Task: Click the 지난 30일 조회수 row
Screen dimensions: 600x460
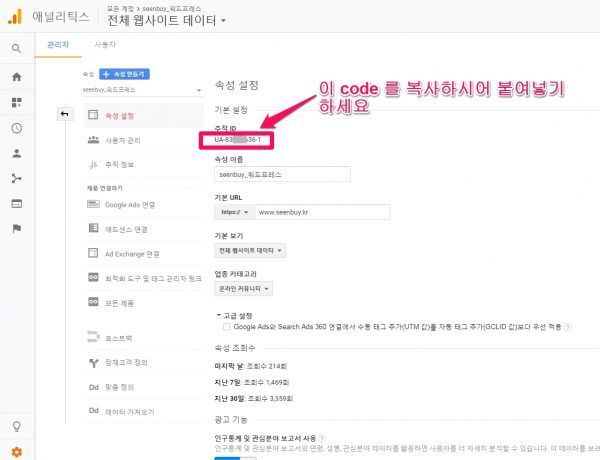Action: click(254, 398)
